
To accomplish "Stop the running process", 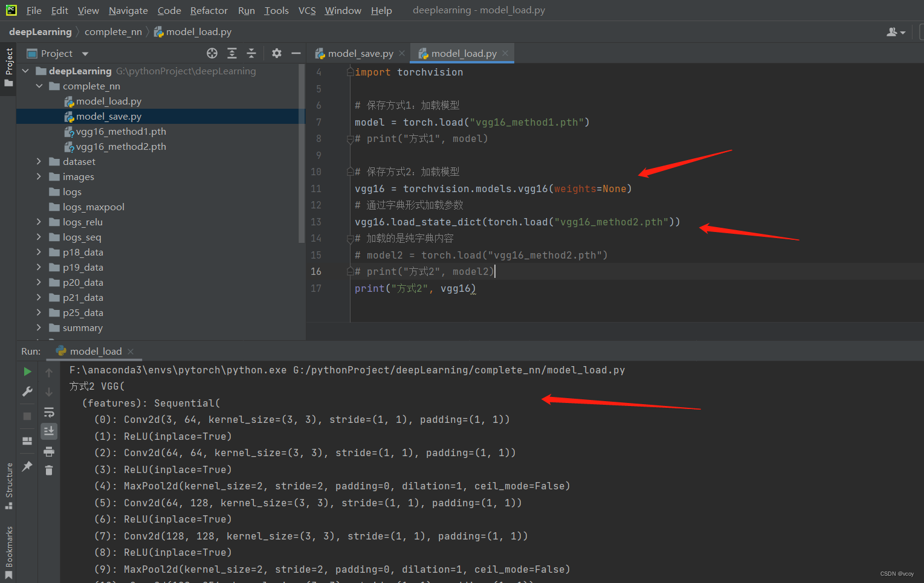I will [27, 416].
